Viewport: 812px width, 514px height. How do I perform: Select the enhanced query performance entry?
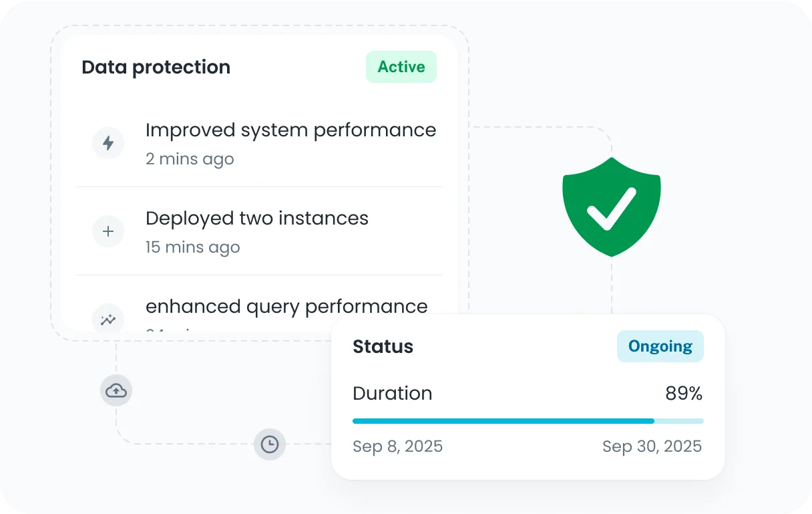coord(286,306)
